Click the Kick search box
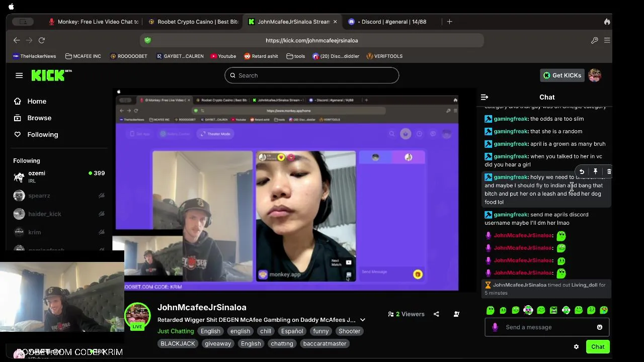 tap(312, 75)
